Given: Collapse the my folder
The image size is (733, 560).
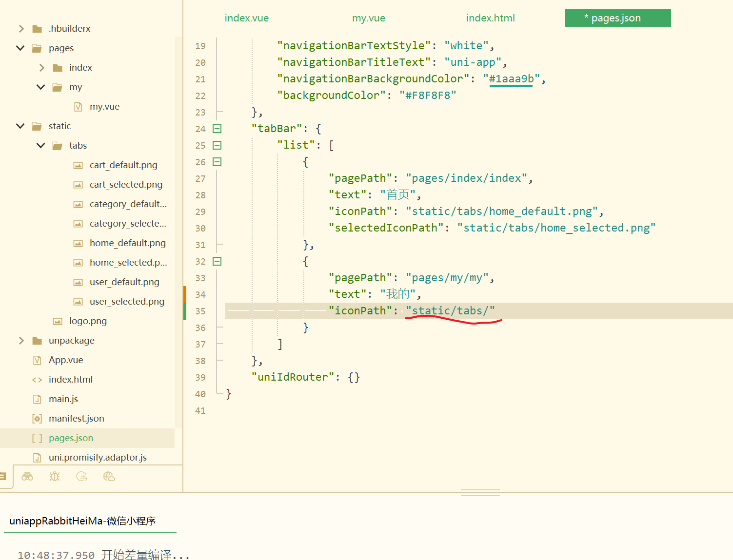Looking at the screenshot, I should tap(41, 87).
